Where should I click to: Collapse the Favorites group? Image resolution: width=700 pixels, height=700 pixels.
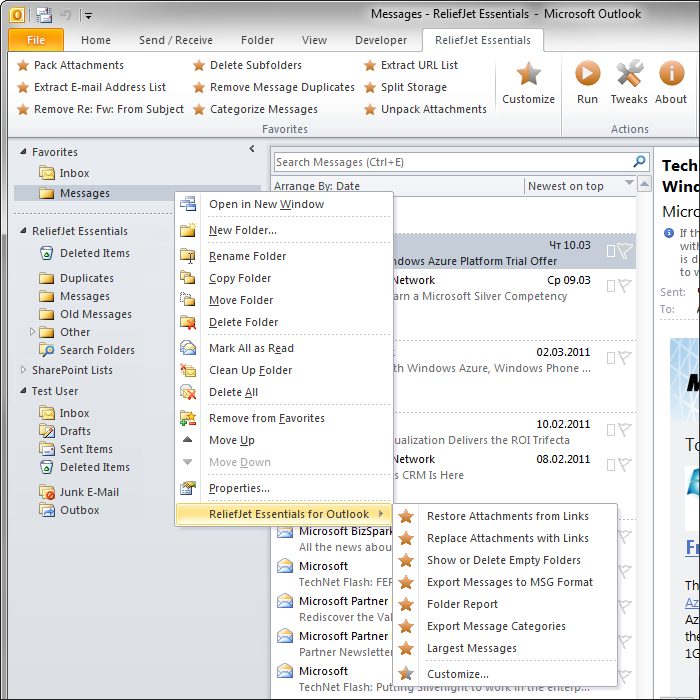(23, 152)
